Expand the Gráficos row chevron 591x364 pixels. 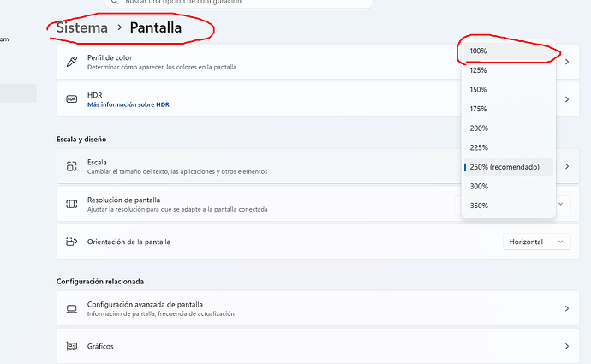pos(567,346)
